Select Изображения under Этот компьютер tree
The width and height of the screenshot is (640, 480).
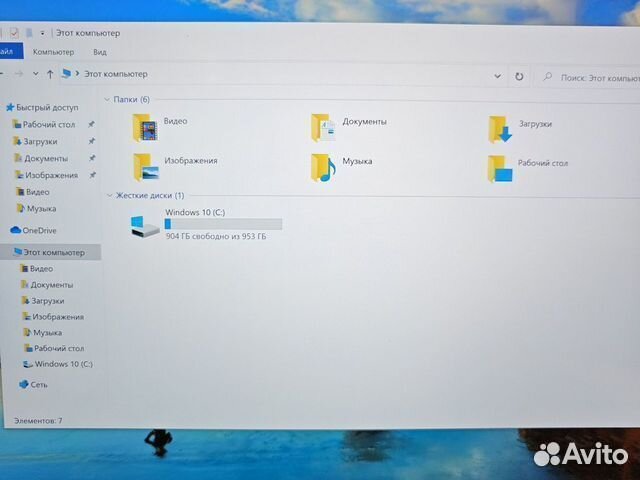[x=58, y=316]
